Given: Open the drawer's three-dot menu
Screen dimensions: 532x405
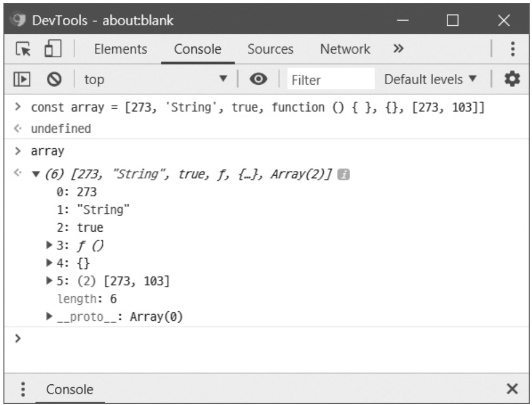Looking at the screenshot, I should (x=22, y=389).
